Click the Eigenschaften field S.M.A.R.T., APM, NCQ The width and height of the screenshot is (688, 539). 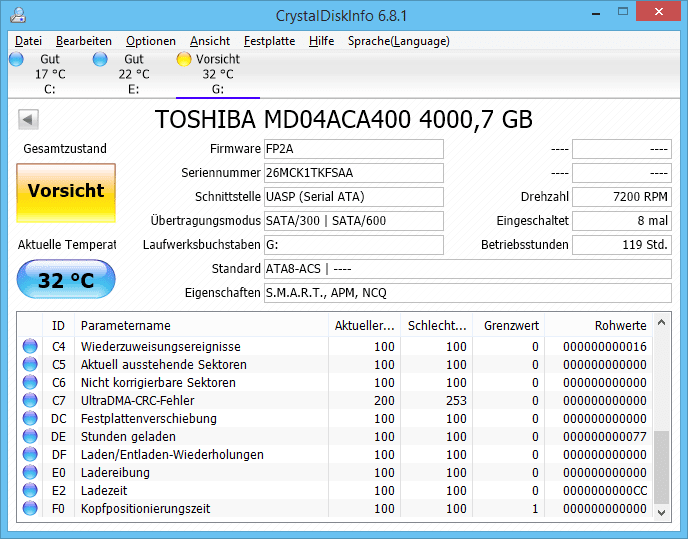click(468, 293)
